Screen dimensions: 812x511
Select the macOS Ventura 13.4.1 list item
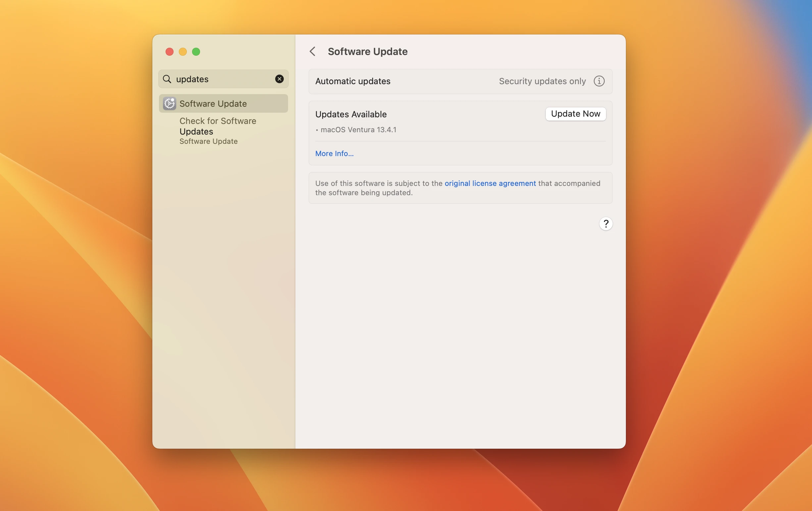(358, 130)
